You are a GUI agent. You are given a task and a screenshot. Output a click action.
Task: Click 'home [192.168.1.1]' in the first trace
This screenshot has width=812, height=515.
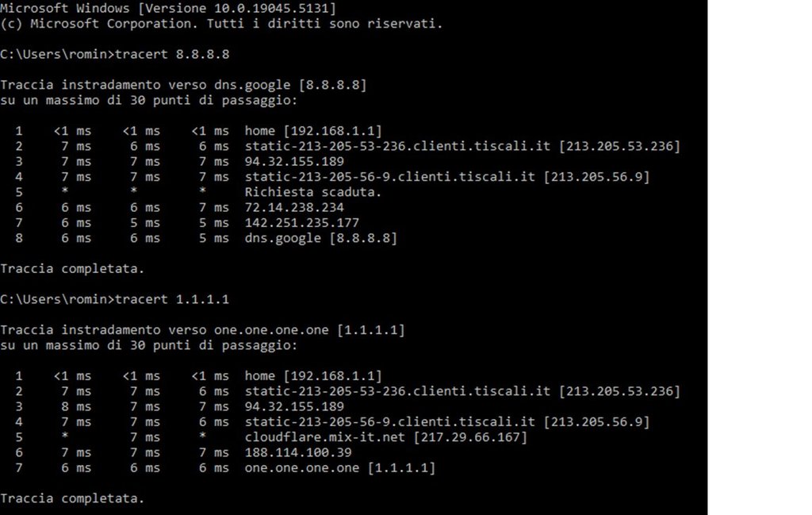(x=313, y=131)
